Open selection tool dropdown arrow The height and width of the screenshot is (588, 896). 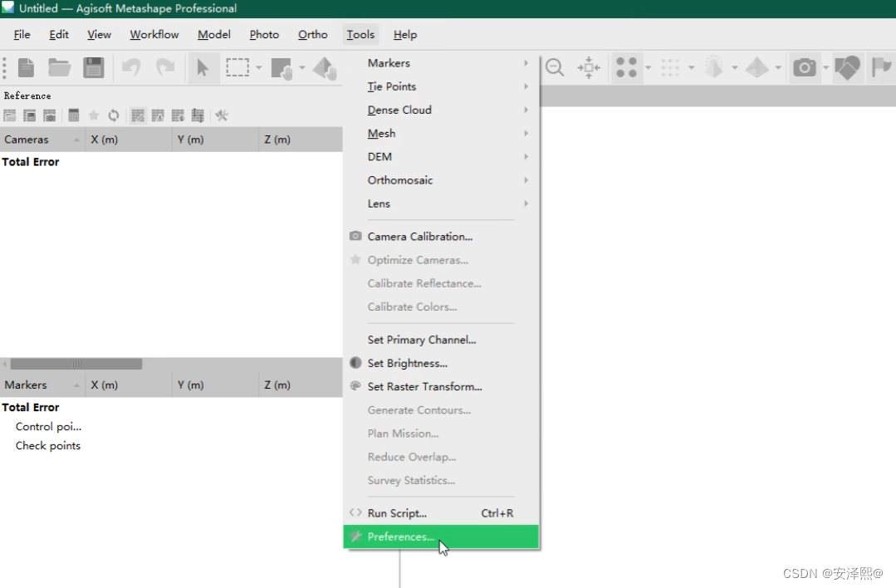click(x=259, y=68)
